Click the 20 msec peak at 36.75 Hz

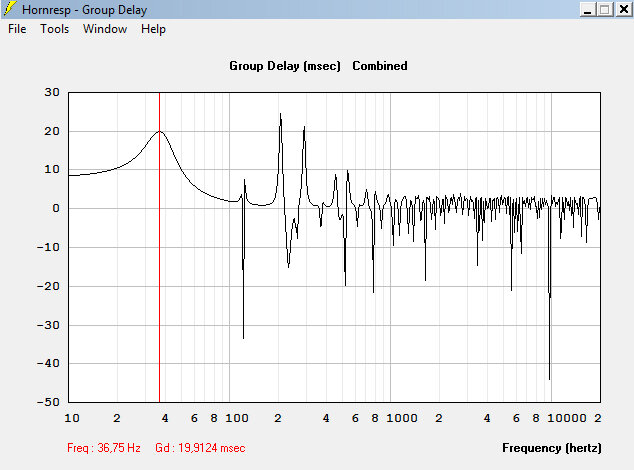(159, 131)
